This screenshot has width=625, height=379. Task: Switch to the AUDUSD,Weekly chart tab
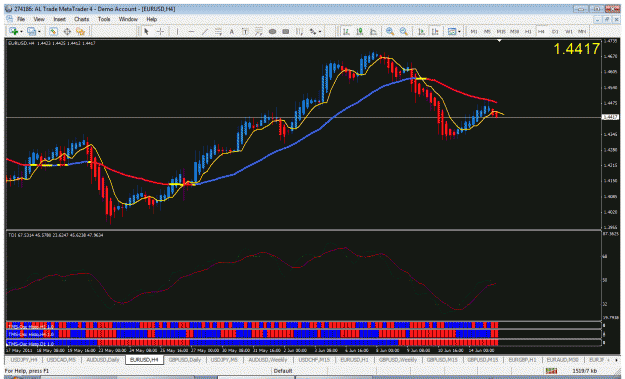(268, 360)
